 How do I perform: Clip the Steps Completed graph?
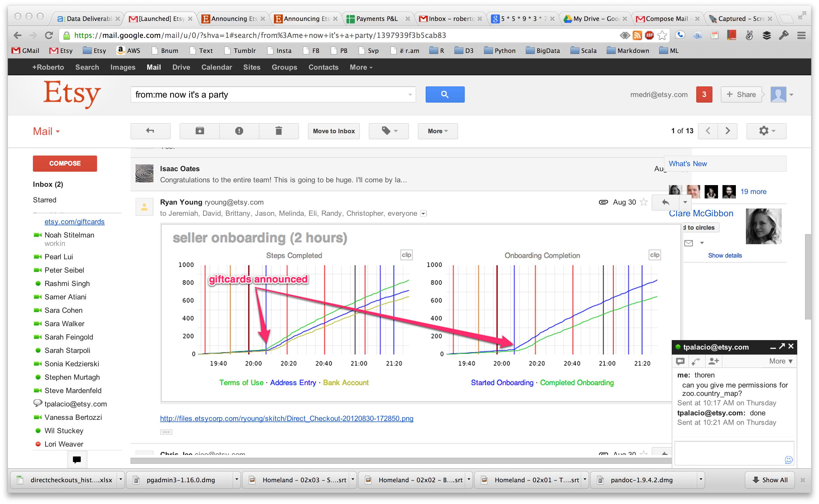tap(406, 255)
